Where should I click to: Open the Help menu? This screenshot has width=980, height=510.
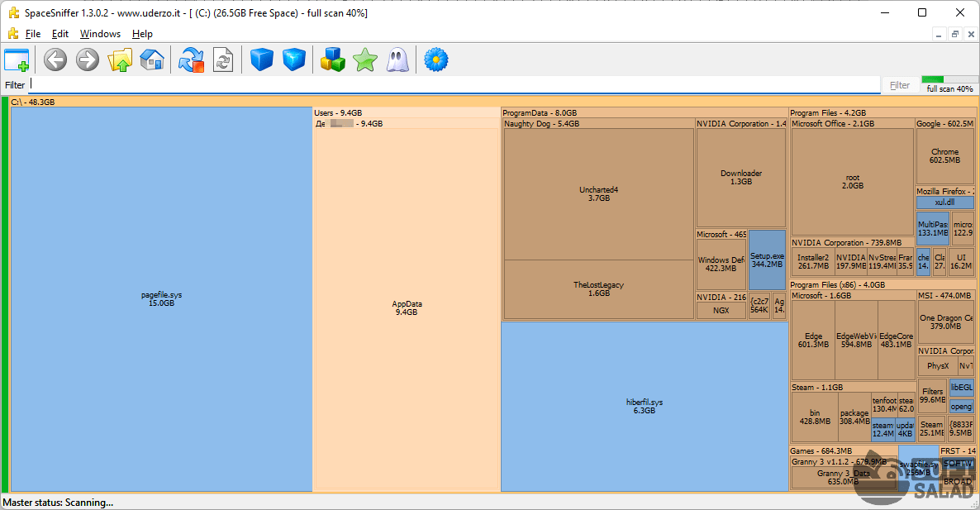click(142, 34)
